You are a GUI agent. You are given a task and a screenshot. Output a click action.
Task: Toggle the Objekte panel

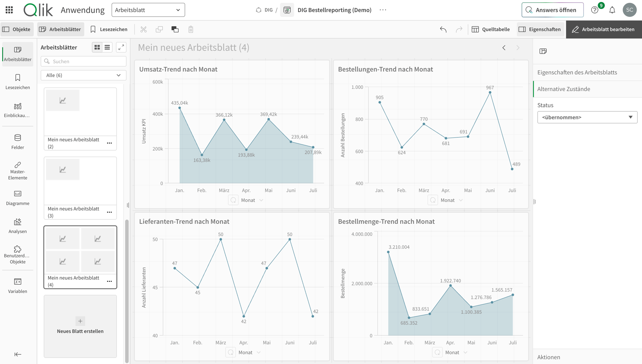click(17, 29)
